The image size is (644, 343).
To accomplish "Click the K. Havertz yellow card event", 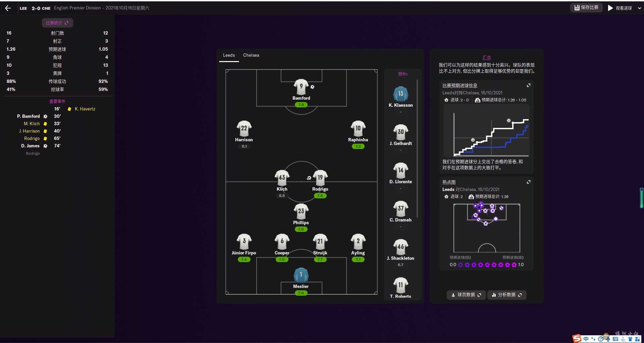I will [x=82, y=109].
